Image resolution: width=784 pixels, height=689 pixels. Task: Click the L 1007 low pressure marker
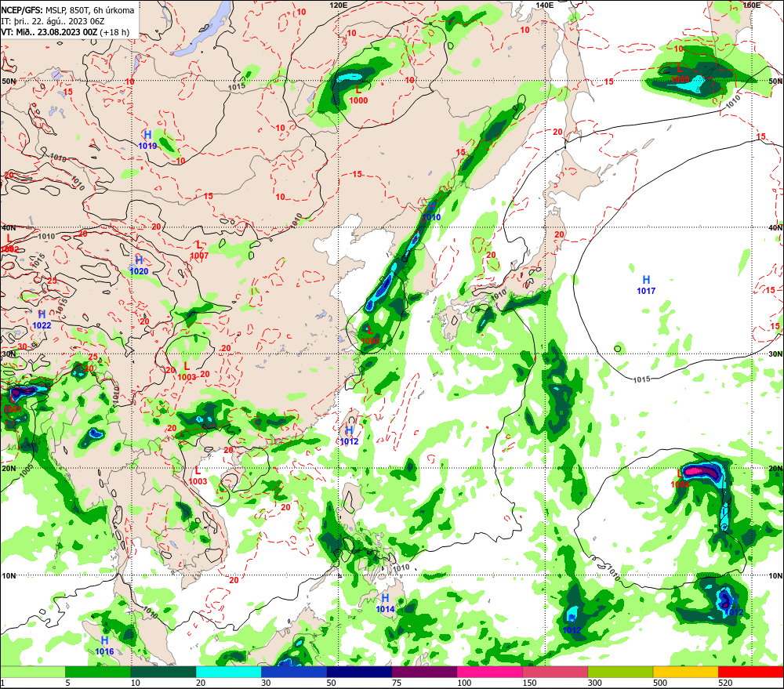[199, 250]
